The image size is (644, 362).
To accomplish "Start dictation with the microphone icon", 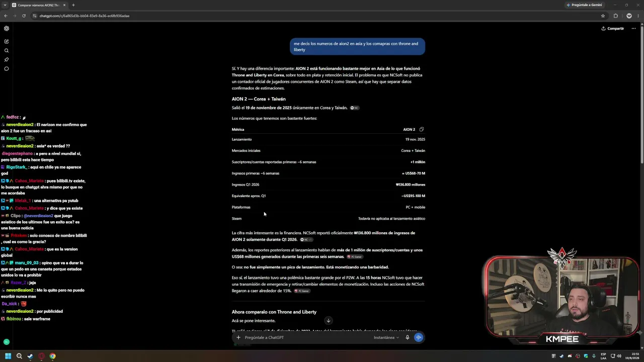I will [408, 337].
